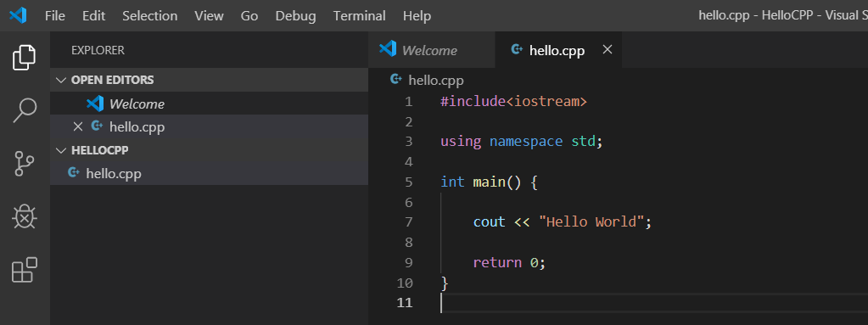
Task: Open the Go menu
Action: point(249,16)
